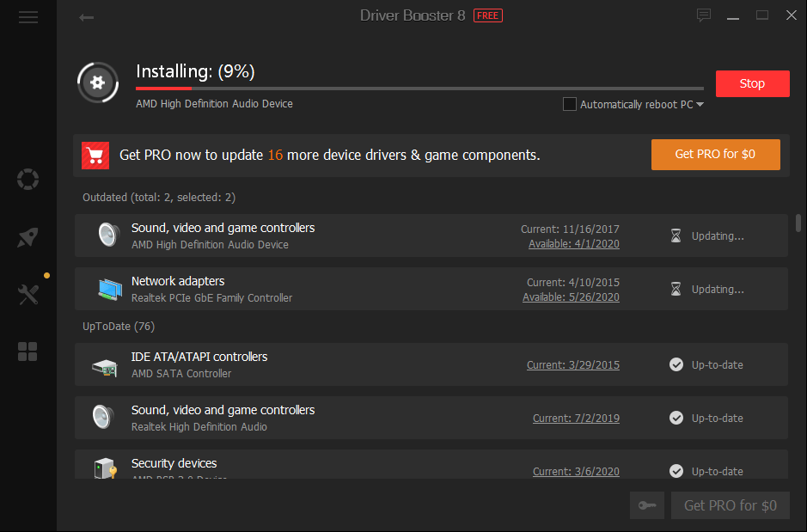Click the installation progress bar
This screenshot has height=532, width=807.
(x=419, y=88)
